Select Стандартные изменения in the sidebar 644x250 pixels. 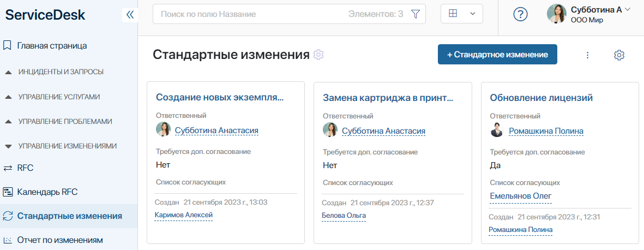(x=69, y=216)
